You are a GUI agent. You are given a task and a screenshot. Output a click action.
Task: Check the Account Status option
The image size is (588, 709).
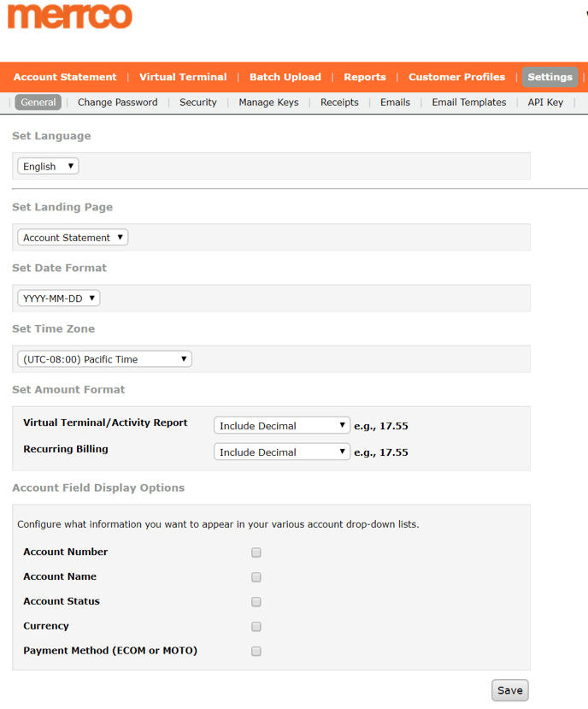[256, 602]
